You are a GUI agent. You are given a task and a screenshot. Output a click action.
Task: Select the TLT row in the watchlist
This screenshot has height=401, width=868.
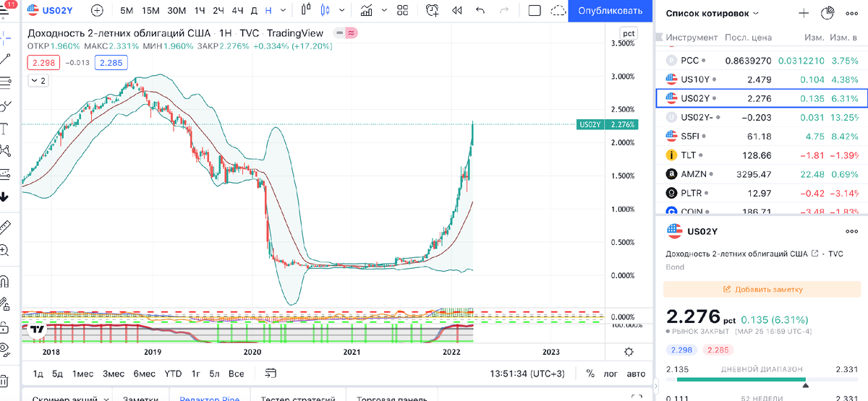click(762, 155)
